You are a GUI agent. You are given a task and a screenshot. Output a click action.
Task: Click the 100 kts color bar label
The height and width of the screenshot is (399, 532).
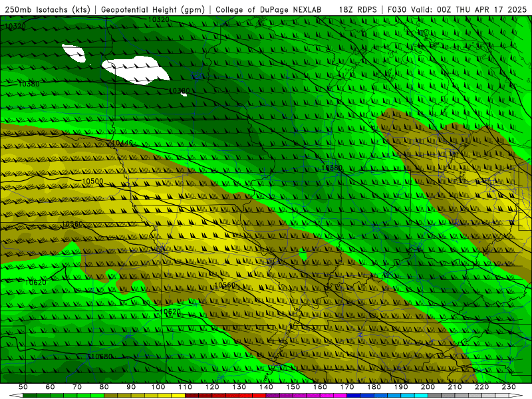[158, 387]
